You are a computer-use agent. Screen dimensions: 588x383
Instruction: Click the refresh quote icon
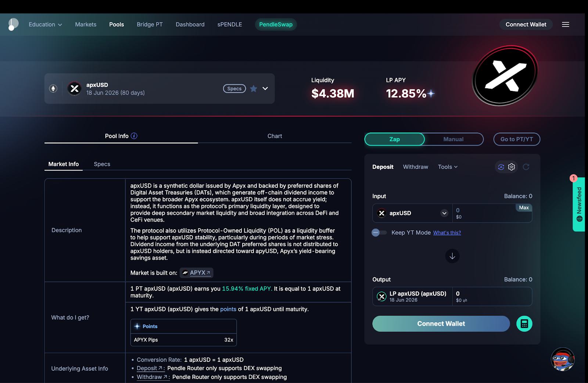(x=526, y=167)
